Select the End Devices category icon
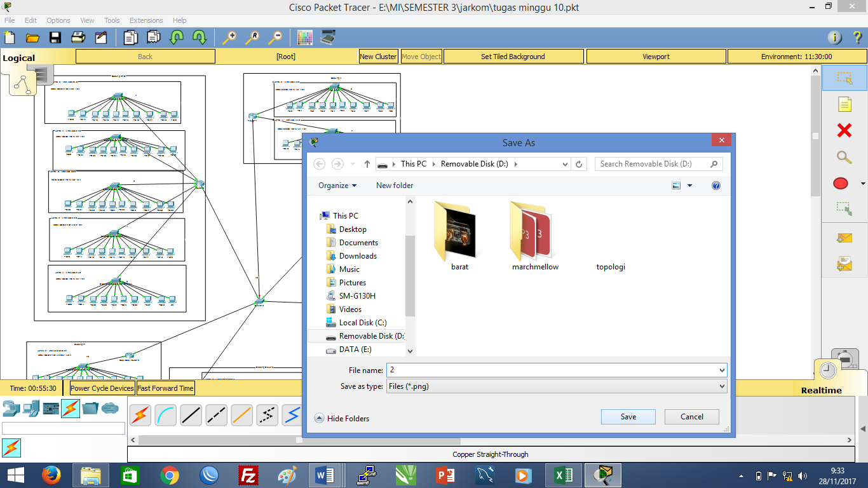 pos(31,409)
